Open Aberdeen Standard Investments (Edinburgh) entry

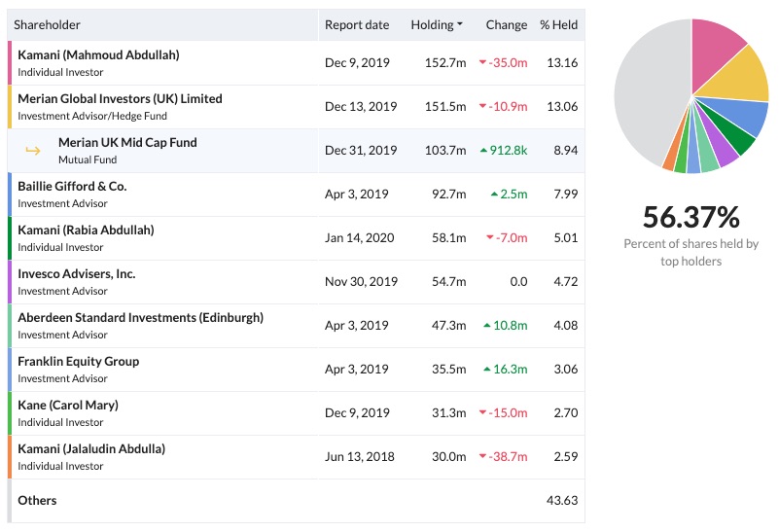point(141,317)
